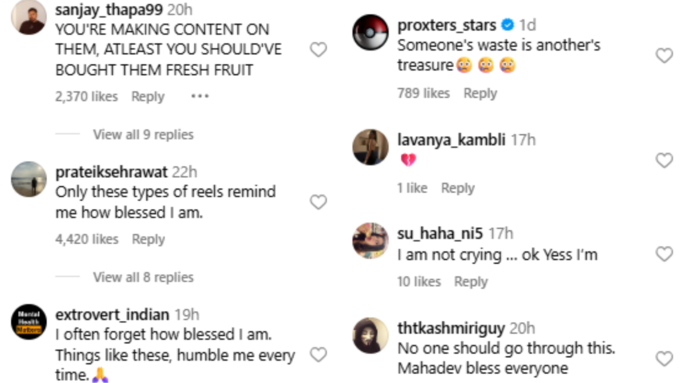Reply to proxters_stars' comment
The width and height of the screenshot is (680, 383).
480,94
